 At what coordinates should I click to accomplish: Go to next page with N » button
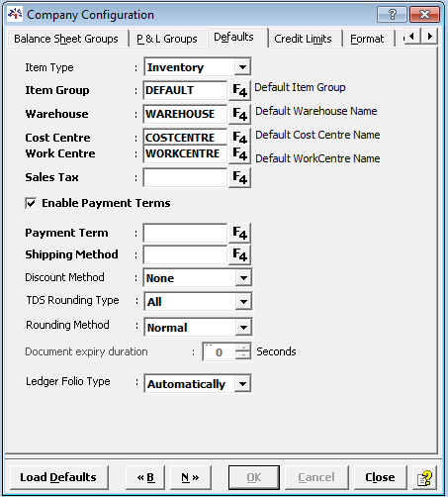click(191, 477)
